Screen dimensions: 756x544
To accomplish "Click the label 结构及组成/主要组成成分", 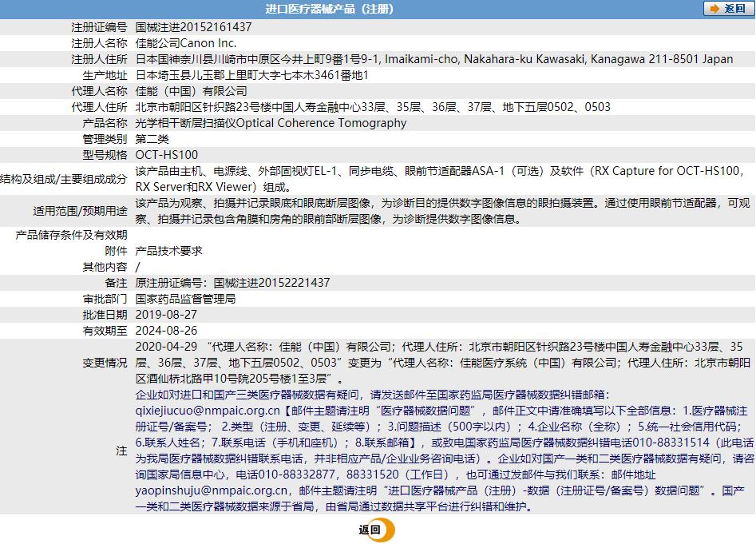I will [x=63, y=178].
